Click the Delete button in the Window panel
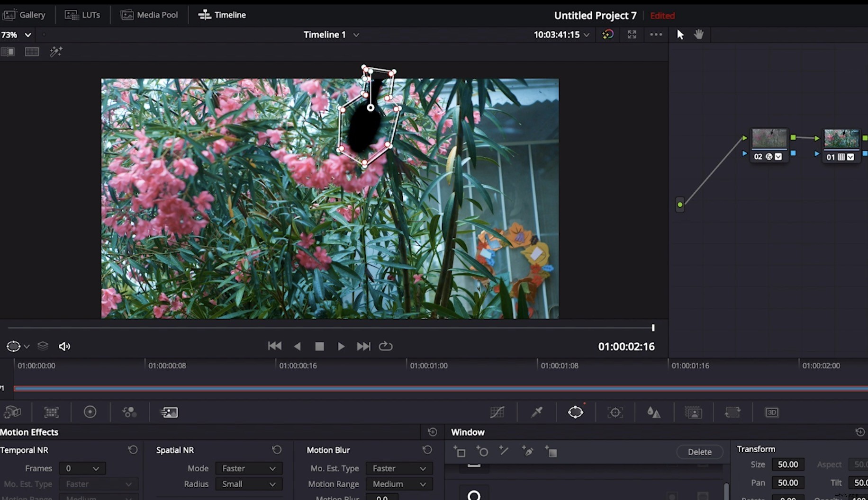Screen dimensions: 868x500 pos(700,451)
